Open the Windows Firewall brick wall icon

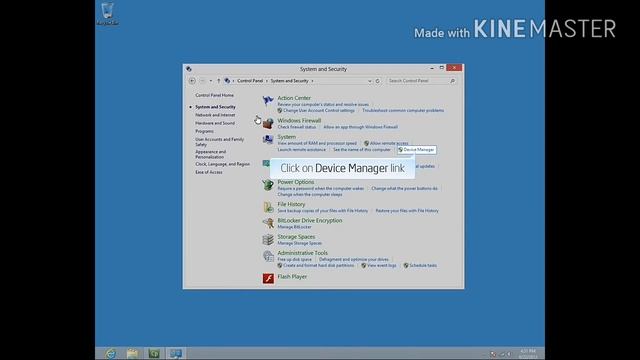point(268,123)
